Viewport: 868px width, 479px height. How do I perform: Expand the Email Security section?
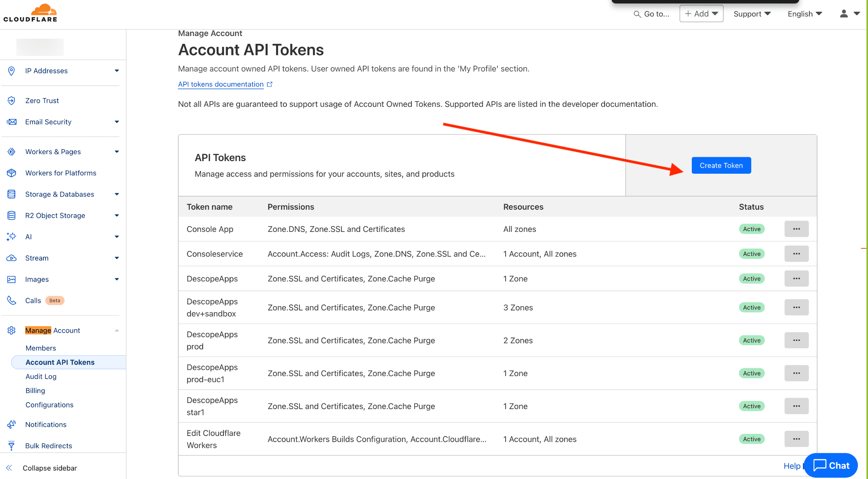point(117,122)
